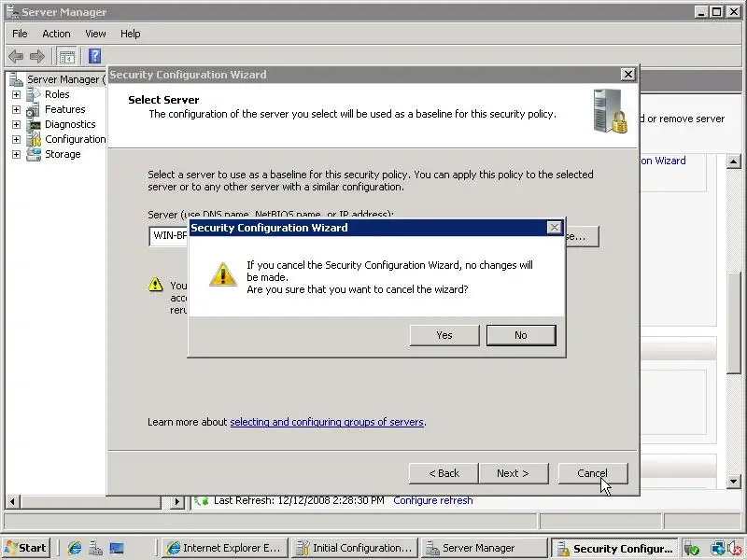The image size is (747, 560).
Task: Click the Configure refresh link
Action: [433, 500]
